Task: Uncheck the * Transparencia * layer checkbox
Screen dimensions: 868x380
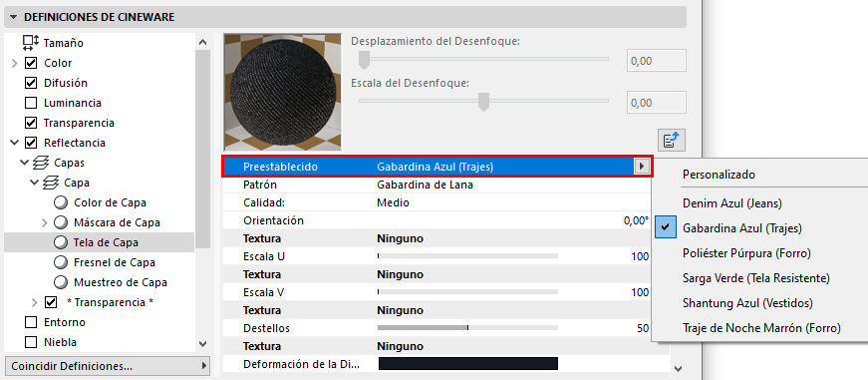Action: 51,302
